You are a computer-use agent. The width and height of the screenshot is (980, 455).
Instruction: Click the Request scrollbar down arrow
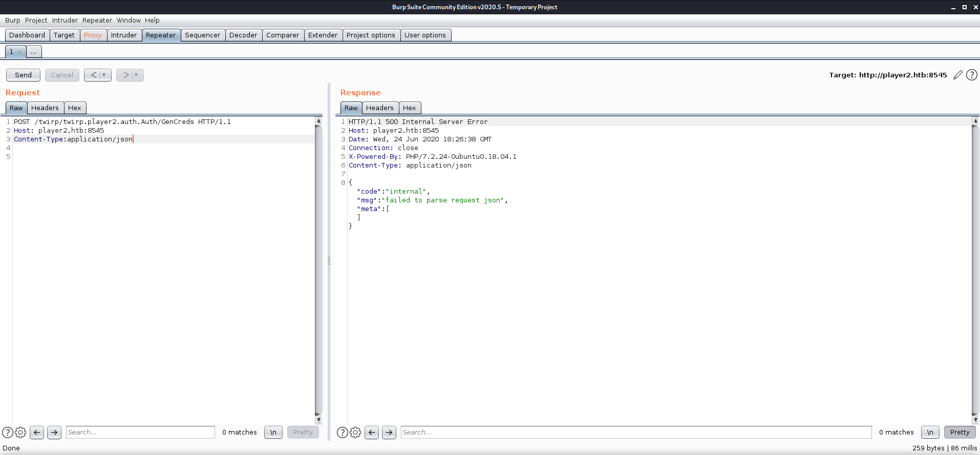318,420
